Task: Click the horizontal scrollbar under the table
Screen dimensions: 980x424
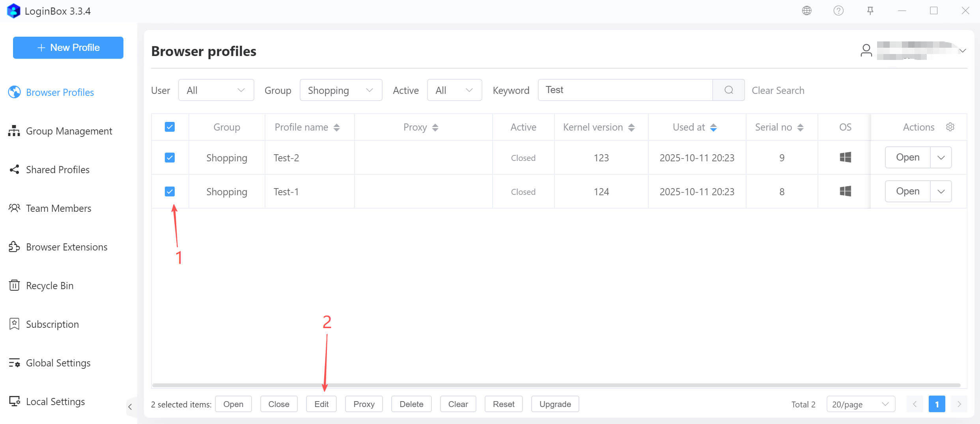Action: (x=556, y=385)
